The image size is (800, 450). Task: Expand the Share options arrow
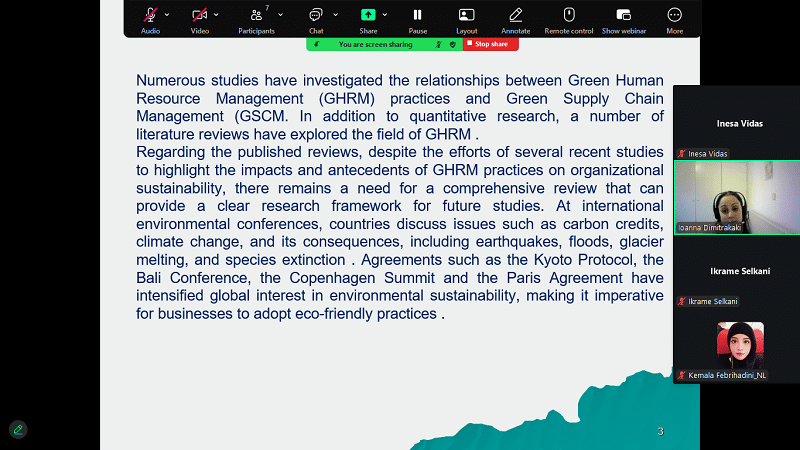click(387, 15)
